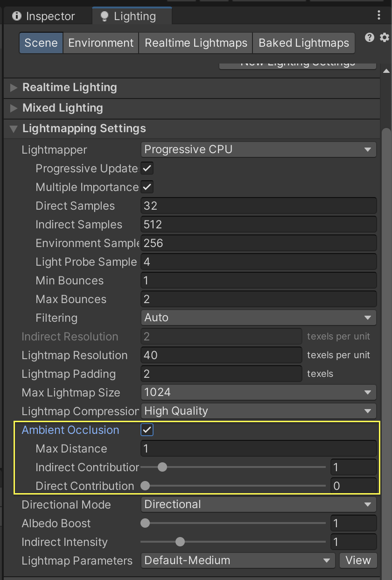Open the Baked Lightmaps tab
The image size is (392, 580).
[303, 42]
